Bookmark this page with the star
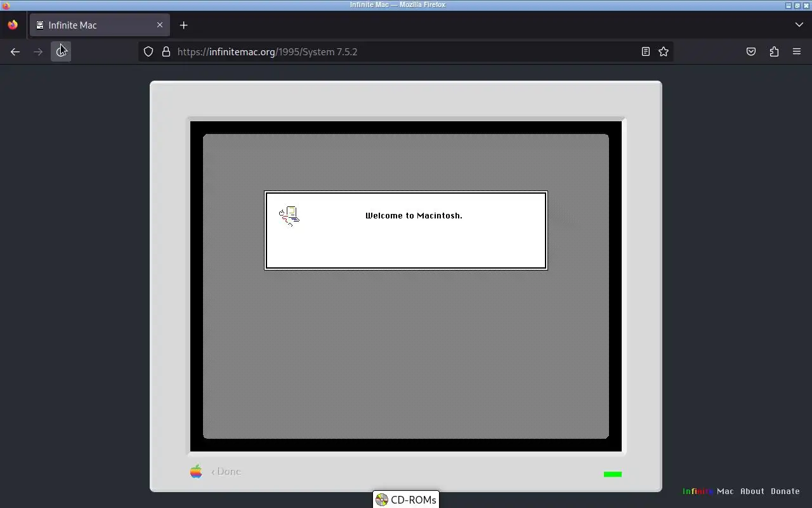 [664, 52]
